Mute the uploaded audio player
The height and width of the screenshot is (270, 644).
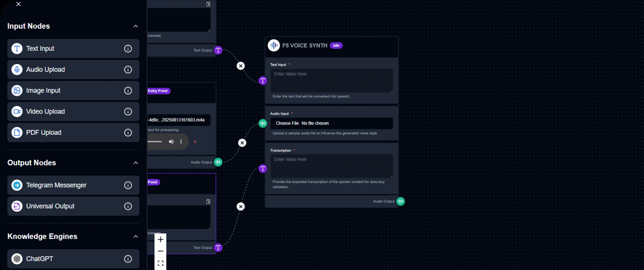171,142
